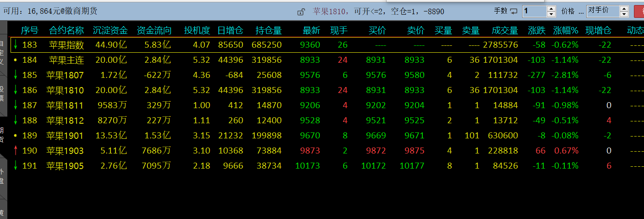This screenshot has width=644, height=219.
Task: Click the 44.90亿 沉淀资金 cell
Action: [111, 45]
